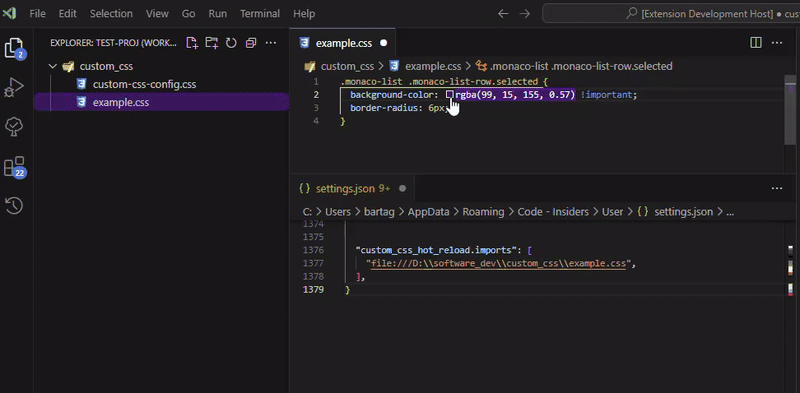The image size is (800, 393).
Task: Open the Terminal menu
Action: click(260, 14)
